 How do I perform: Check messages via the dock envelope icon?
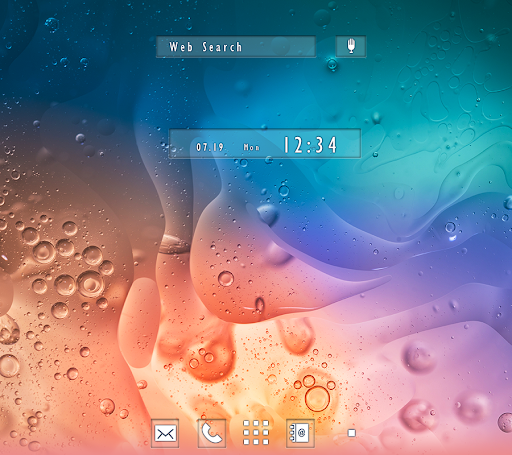165,433
